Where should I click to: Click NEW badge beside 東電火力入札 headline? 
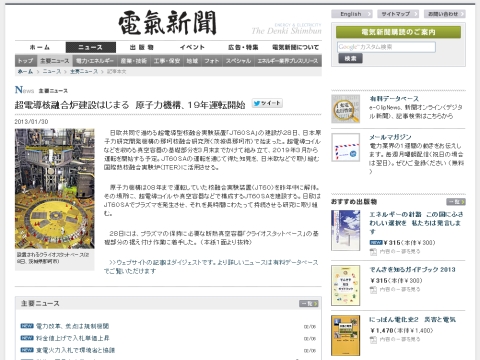point(27,350)
